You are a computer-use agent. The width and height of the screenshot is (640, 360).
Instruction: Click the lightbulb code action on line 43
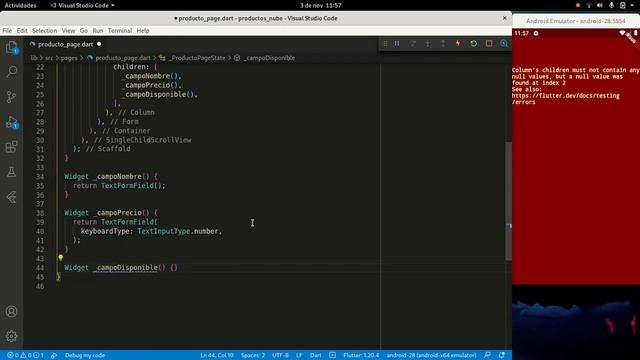coord(60,258)
